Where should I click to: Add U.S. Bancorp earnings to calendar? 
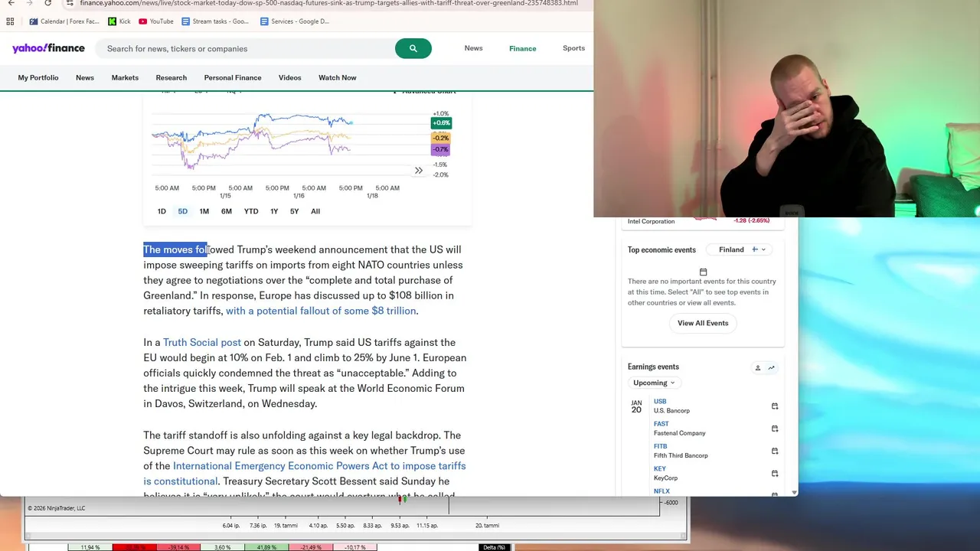(775, 406)
